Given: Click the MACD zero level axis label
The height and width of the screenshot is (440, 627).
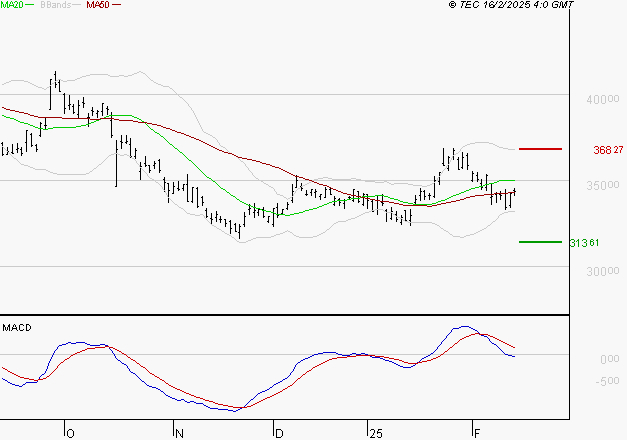Looking at the screenshot, I should click(x=610, y=358).
